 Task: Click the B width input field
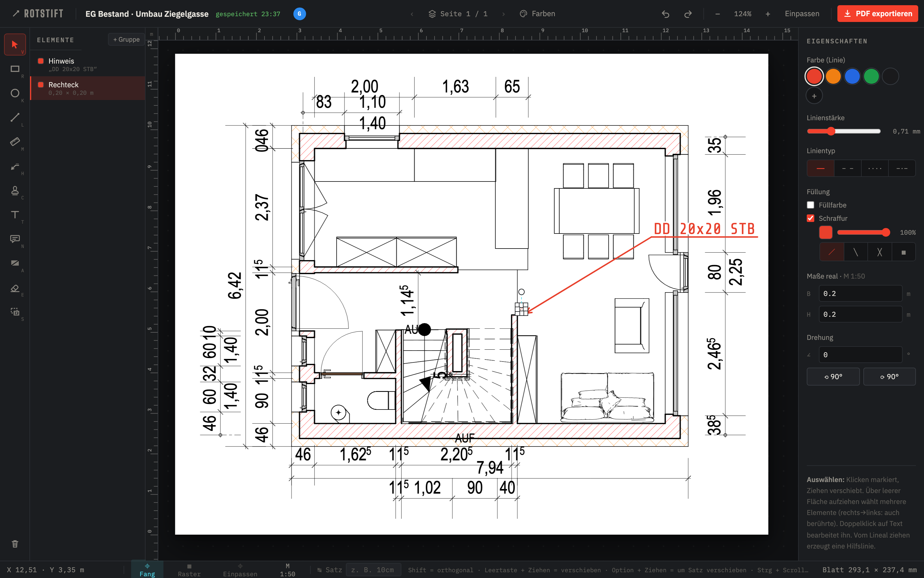(x=860, y=294)
